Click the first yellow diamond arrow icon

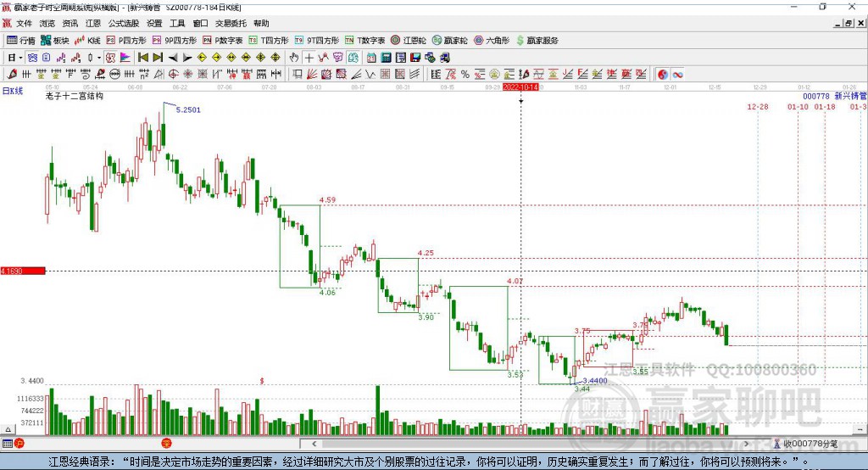point(202,58)
